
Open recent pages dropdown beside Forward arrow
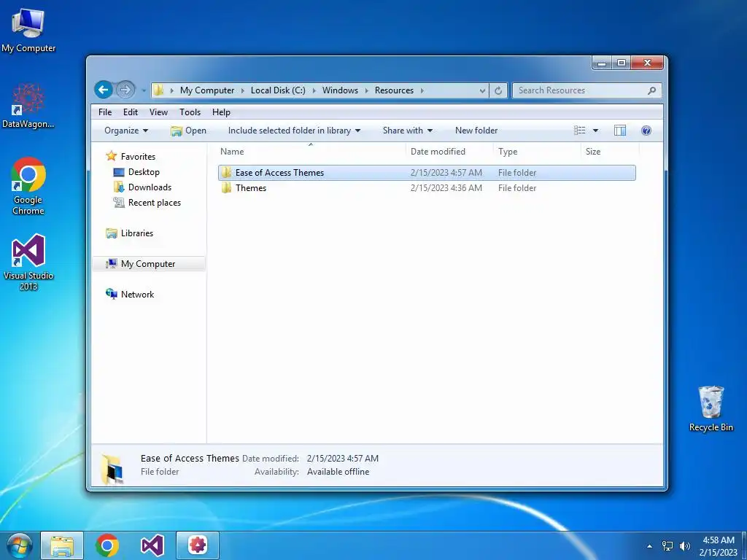pos(144,90)
